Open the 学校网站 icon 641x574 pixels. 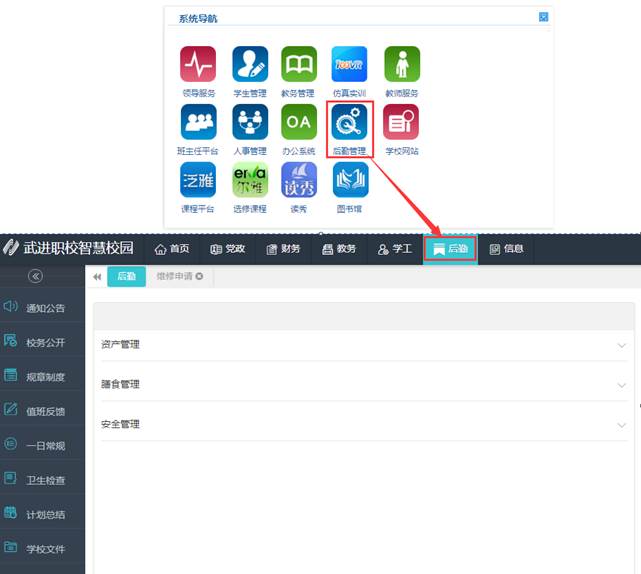point(401,122)
